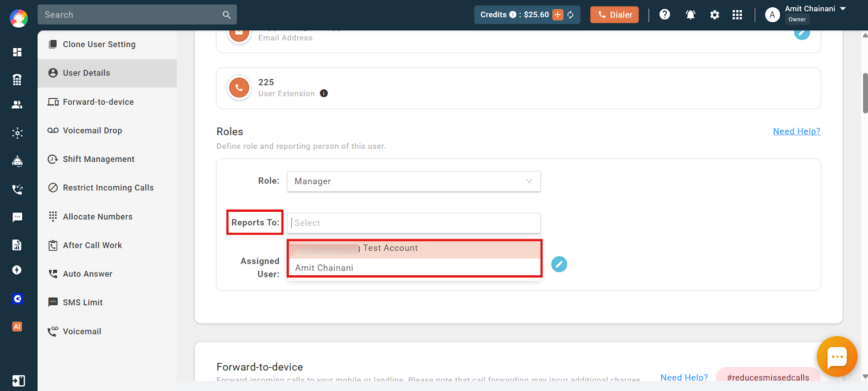Open the live chat widget bubble
Screen dimensions: 868x391
(837, 357)
